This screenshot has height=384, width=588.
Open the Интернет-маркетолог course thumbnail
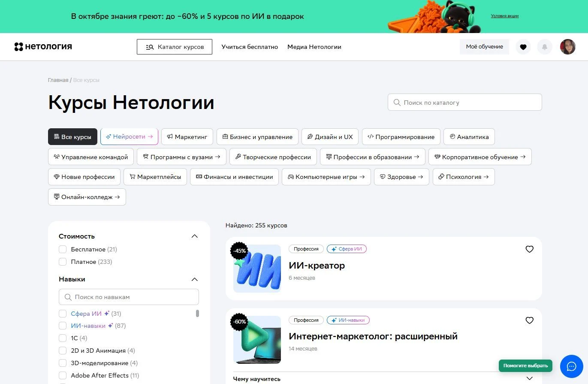click(257, 340)
